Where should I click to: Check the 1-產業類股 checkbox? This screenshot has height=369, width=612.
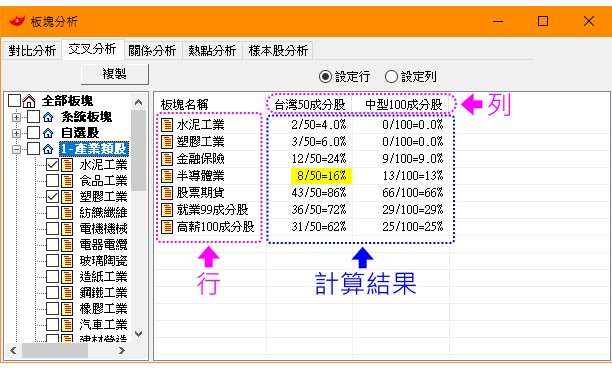pos(33,149)
